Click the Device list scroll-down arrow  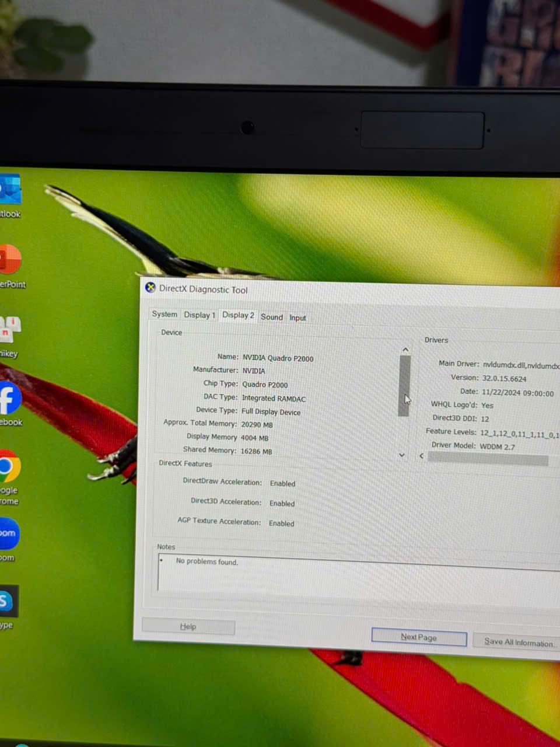pyautogui.click(x=402, y=455)
